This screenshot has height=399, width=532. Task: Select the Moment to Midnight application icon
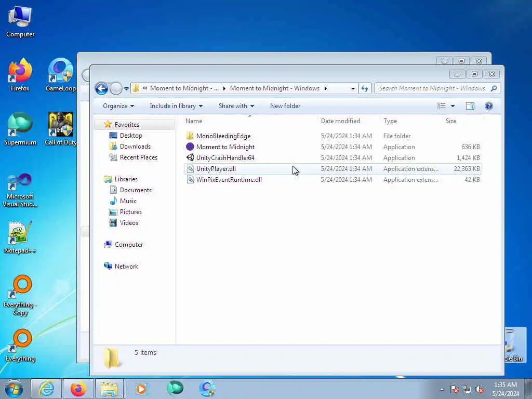190,147
